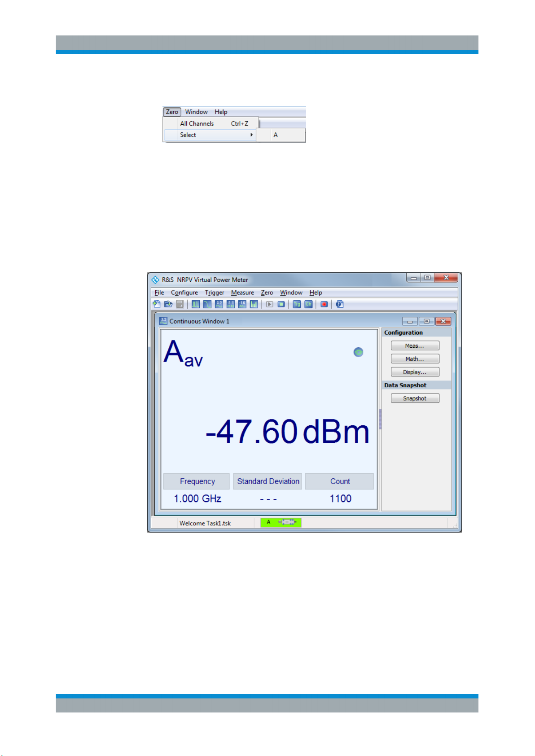Open channel settings via Ch icon
Viewport: 535px width, 756px height.
pyautogui.click(x=308, y=304)
